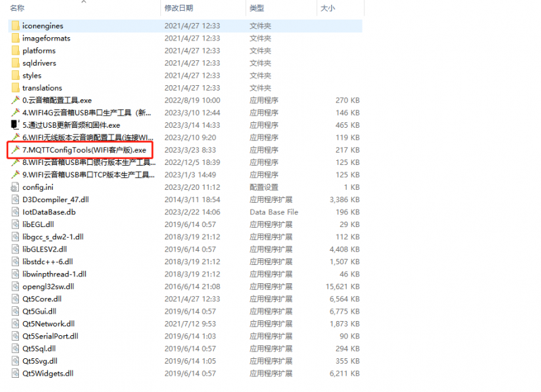The image size is (541, 392).
Task: Click the 5.通过USB更新音频和固件.exe icon
Action: coord(16,125)
